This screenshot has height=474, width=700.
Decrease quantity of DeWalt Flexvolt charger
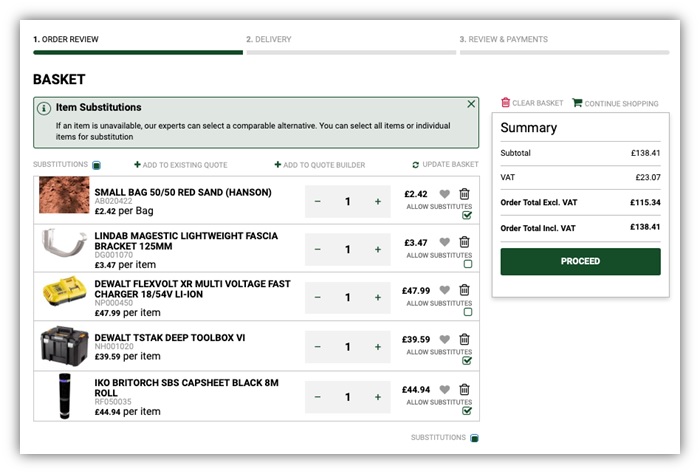click(317, 298)
